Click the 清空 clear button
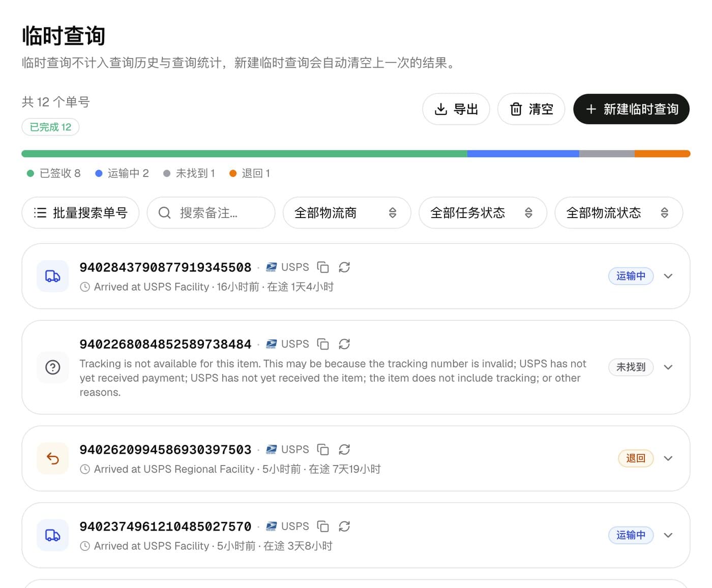The height and width of the screenshot is (588, 712). coord(531,109)
